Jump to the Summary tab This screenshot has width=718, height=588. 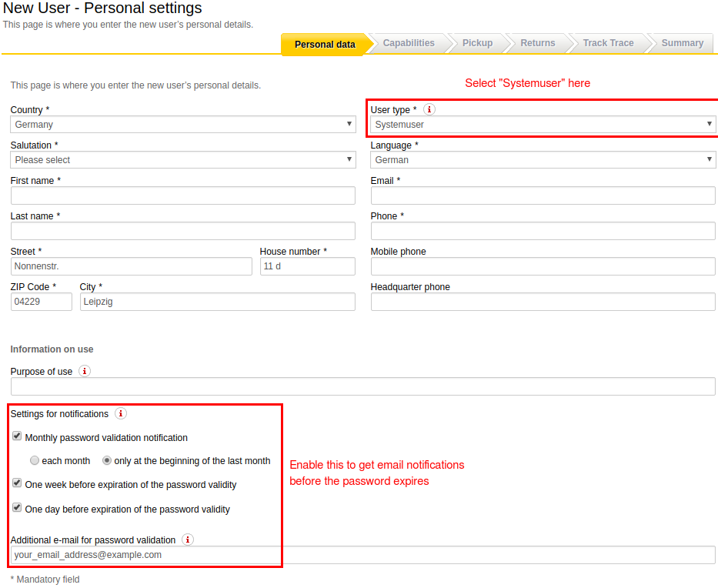(x=682, y=43)
